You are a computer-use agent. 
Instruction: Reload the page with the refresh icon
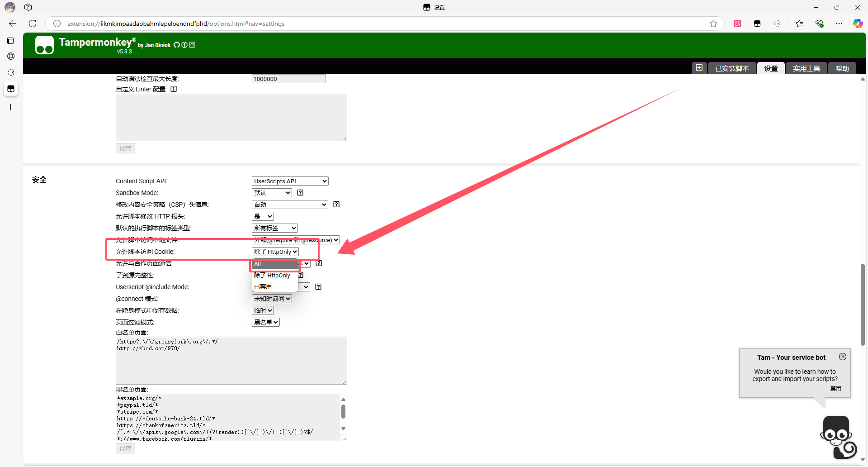(33, 24)
